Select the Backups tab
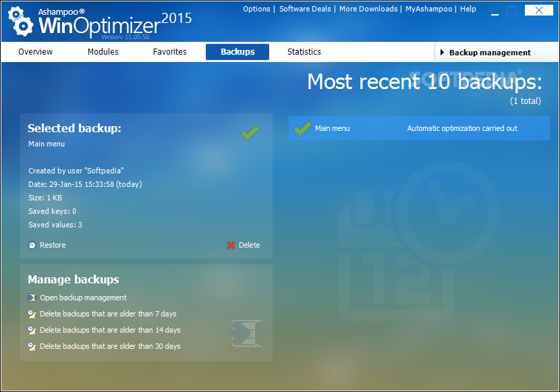 click(x=237, y=52)
